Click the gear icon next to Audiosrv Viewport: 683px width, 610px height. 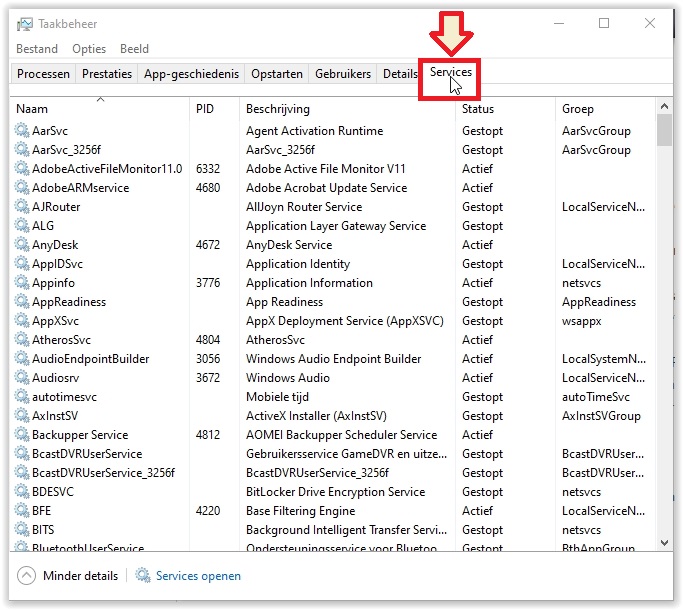pos(22,378)
